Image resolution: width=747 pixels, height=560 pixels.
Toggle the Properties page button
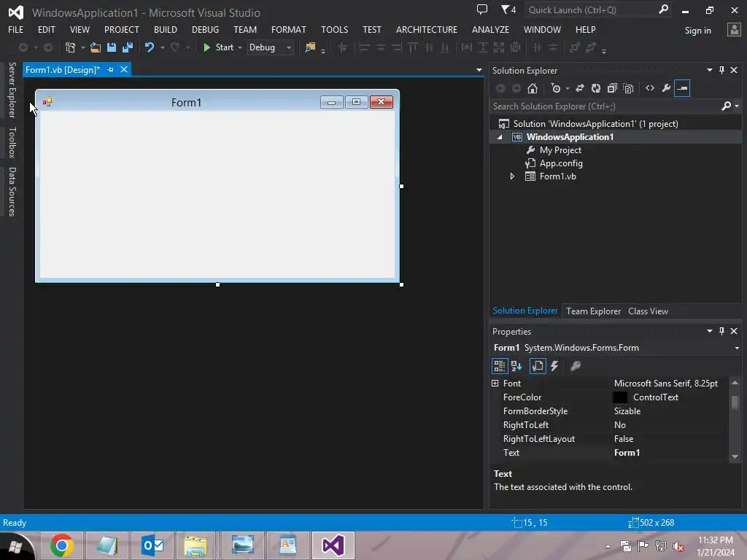pos(538,366)
